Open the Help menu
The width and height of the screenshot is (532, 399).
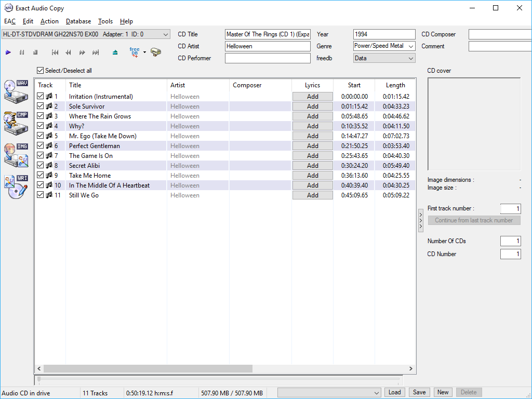tap(126, 21)
